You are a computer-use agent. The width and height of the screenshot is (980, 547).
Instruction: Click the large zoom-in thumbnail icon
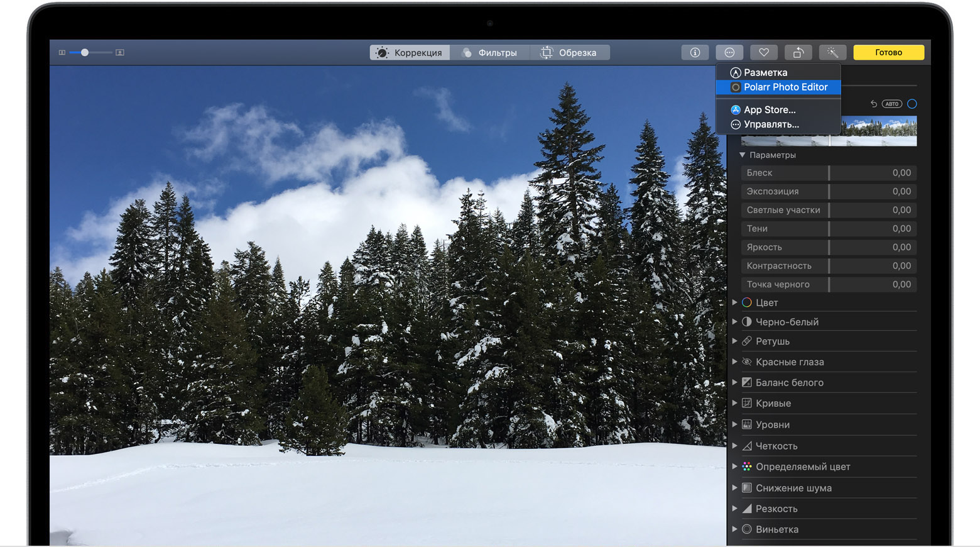point(120,53)
